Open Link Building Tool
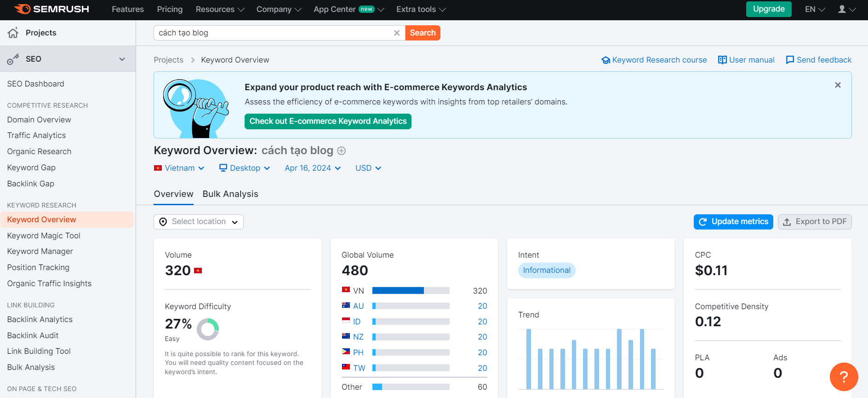The width and height of the screenshot is (868, 398). coord(39,351)
